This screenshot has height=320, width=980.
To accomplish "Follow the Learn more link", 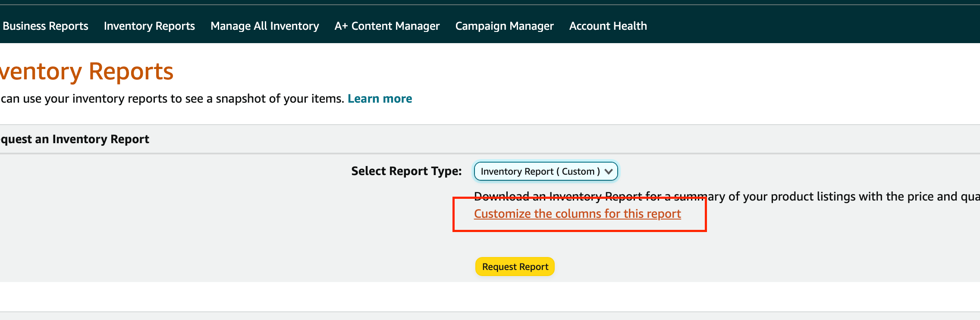I will (380, 99).
